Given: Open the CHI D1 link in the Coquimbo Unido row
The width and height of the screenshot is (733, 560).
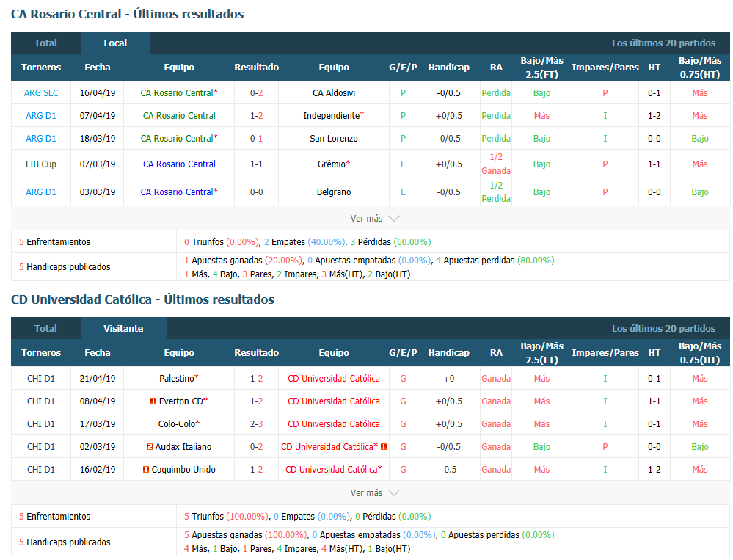Looking at the screenshot, I should click(x=41, y=470).
